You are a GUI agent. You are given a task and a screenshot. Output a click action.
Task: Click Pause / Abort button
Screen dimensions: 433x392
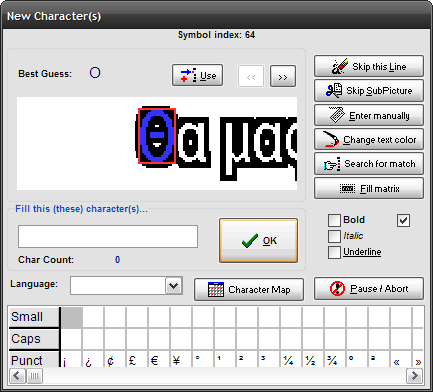(369, 289)
